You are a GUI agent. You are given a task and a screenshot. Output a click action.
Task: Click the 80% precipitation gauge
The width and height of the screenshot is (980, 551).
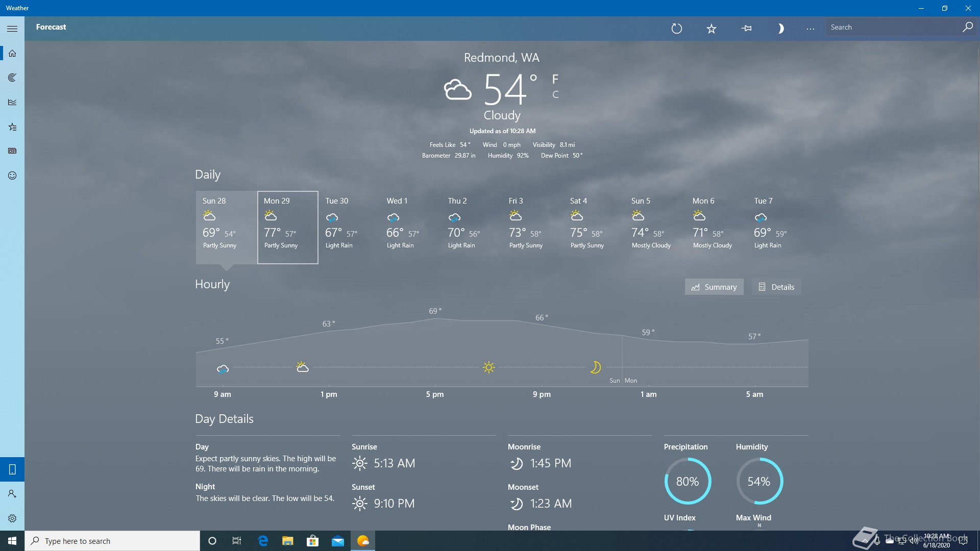click(x=688, y=481)
